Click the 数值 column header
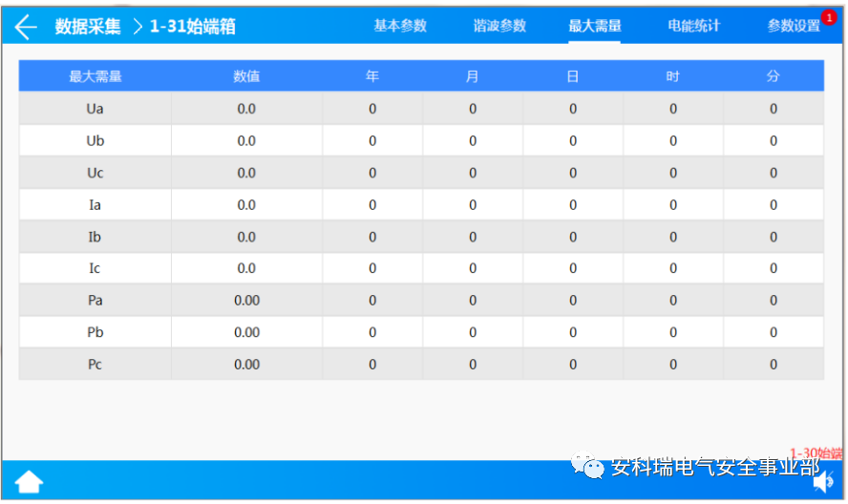The image size is (848, 504). pos(246,76)
